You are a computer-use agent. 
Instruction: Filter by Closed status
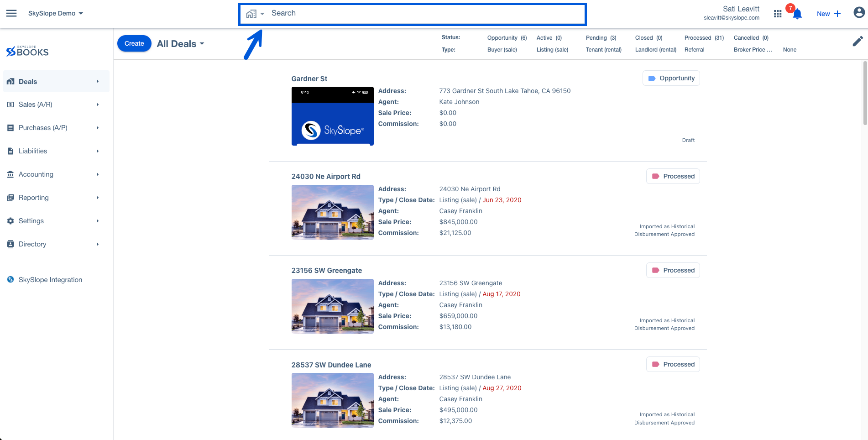(648, 38)
